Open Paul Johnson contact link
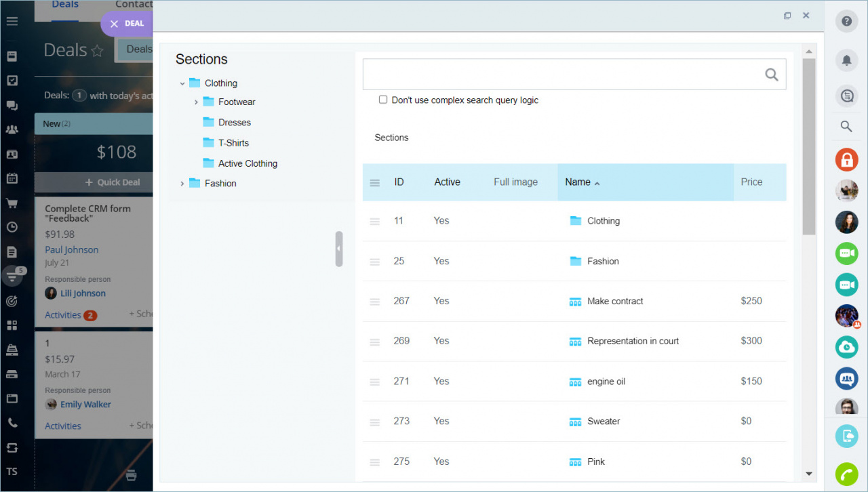868x492 pixels. pos(71,250)
